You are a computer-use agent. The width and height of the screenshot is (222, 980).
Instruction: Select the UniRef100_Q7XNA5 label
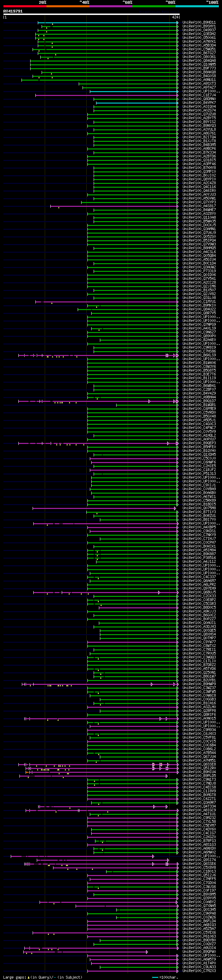click(199, 906)
